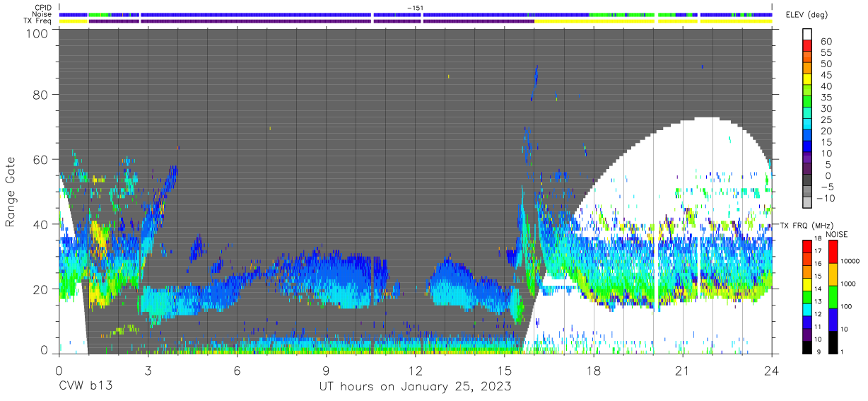Click the 55 label on the ELEV colorbar
This screenshot has width=868, height=401.
coord(825,52)
